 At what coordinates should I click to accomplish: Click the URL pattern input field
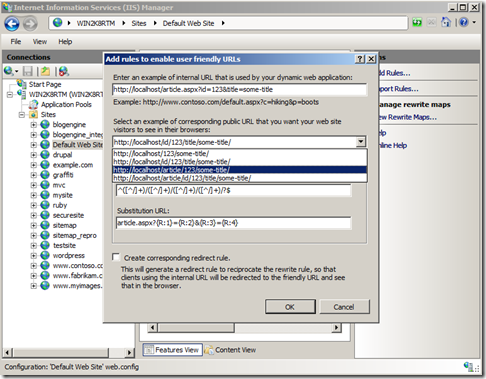tap(233, 191)
